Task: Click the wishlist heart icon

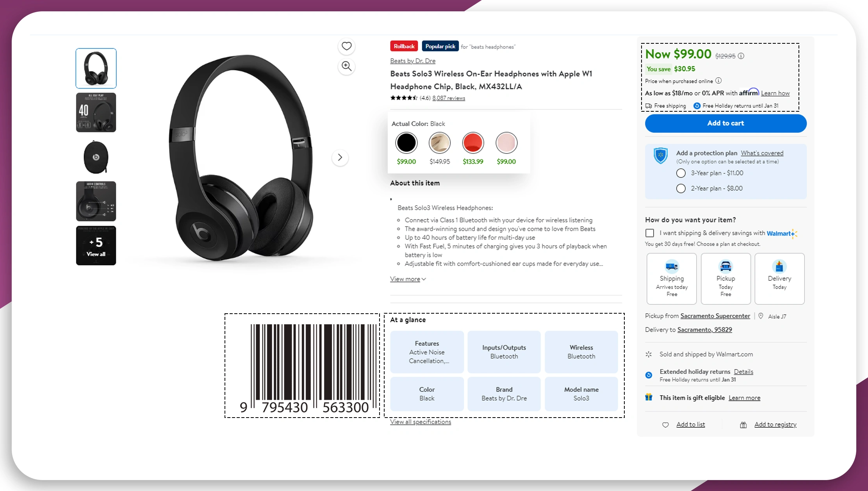Action: (346, 46)
